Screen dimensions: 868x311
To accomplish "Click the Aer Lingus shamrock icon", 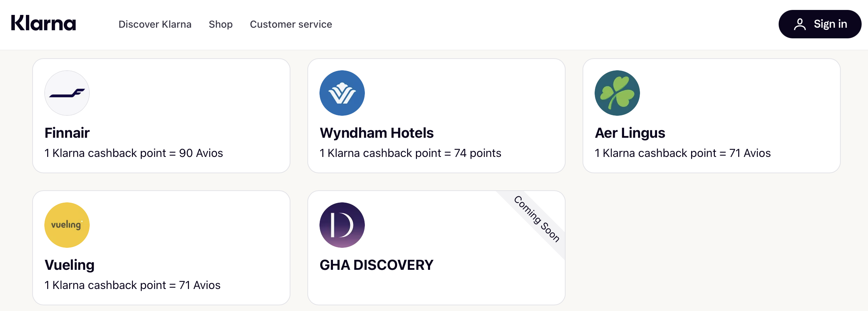I will tap(617, 93).
